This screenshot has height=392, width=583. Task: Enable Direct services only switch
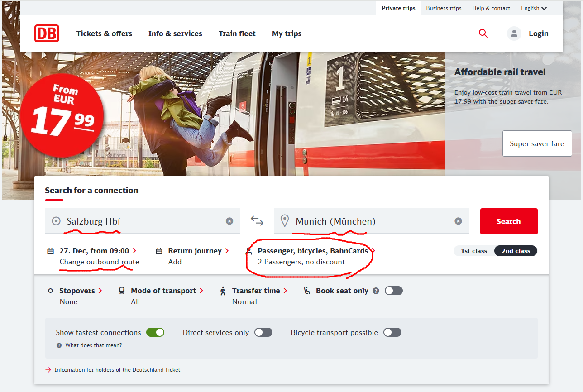coord(263,332)
